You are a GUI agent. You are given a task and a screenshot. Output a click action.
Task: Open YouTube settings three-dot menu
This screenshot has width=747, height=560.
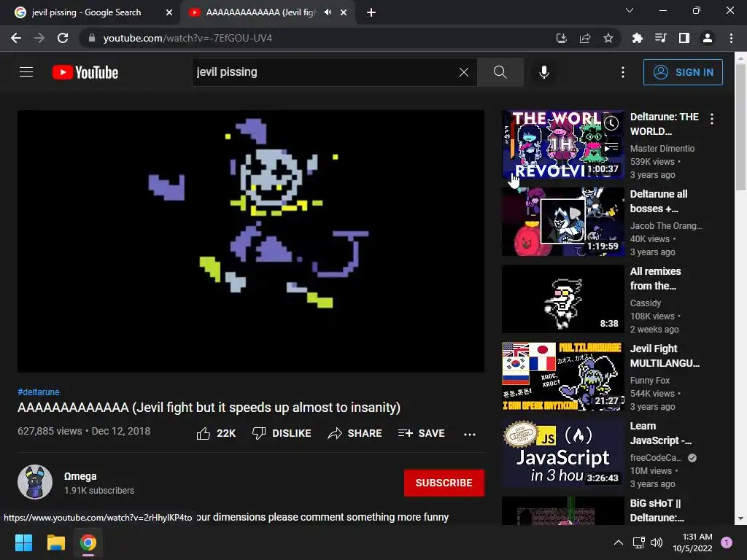(x=623, y=72)
